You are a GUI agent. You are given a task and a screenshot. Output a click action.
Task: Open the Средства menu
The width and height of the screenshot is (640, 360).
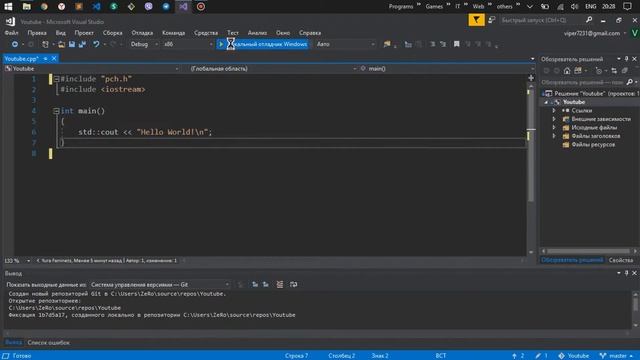pos(206,33)
